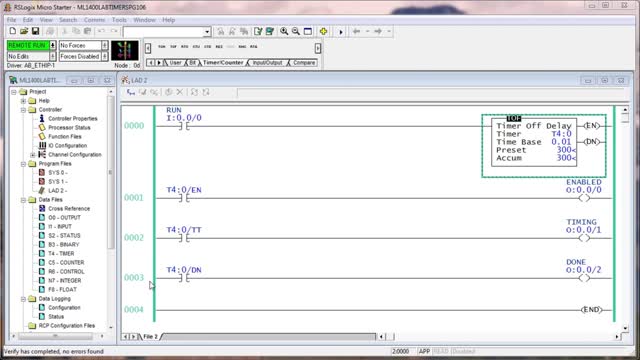The height and width of the screenshot is (360, 640).
Task: Click the online ladder animation icon
Action: point(124,51)
